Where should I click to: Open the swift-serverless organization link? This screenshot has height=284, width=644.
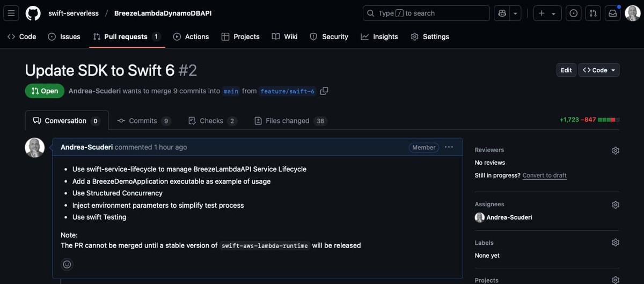pyautogui.click(x=73, y=13)
